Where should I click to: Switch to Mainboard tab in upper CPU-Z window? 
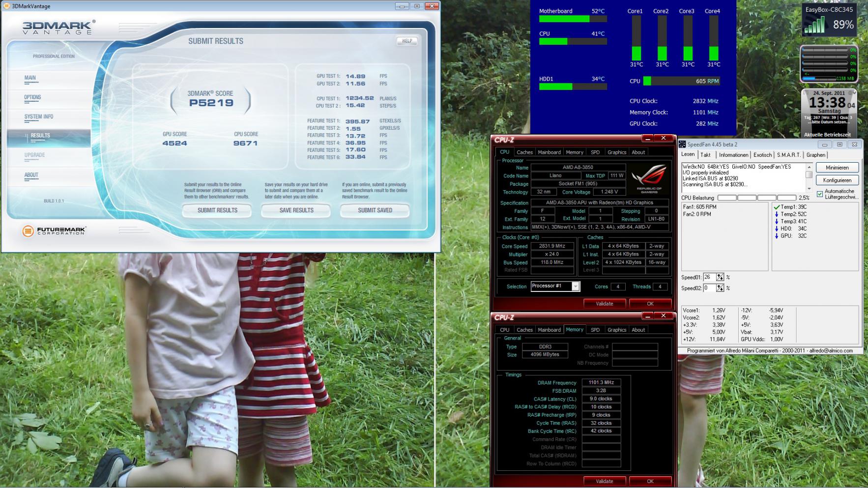tap(549, 152)
